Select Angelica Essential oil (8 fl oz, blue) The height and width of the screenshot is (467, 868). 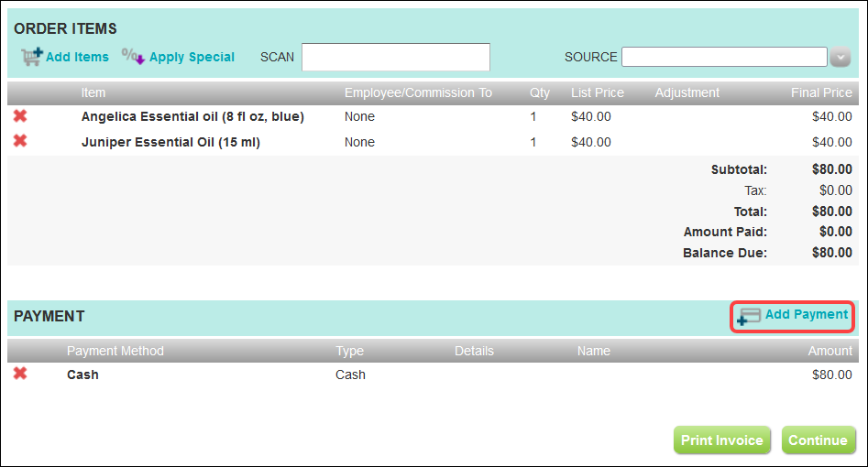coord(192,117)
